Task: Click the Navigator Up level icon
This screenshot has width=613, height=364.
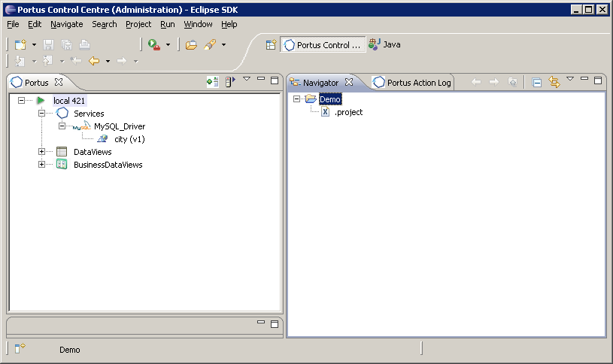Action: click(x=512, y=82)
